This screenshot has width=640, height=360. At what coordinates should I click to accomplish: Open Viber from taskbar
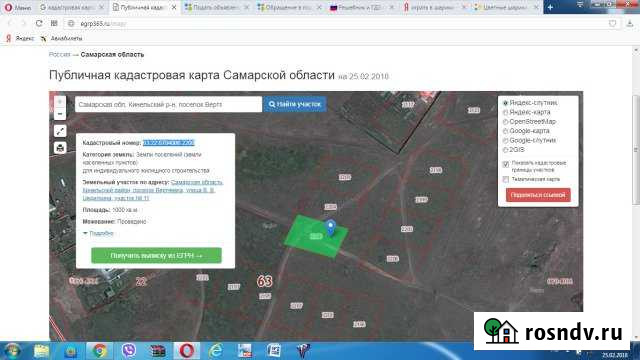click(x=128, y=351)
